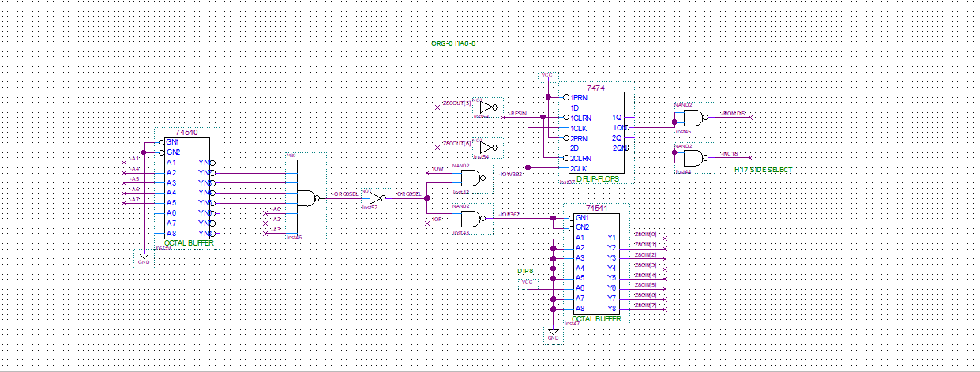Click NOT gate inst52 after ORG0SEL
The image size is (980, 372).
(x=376, y=197)
